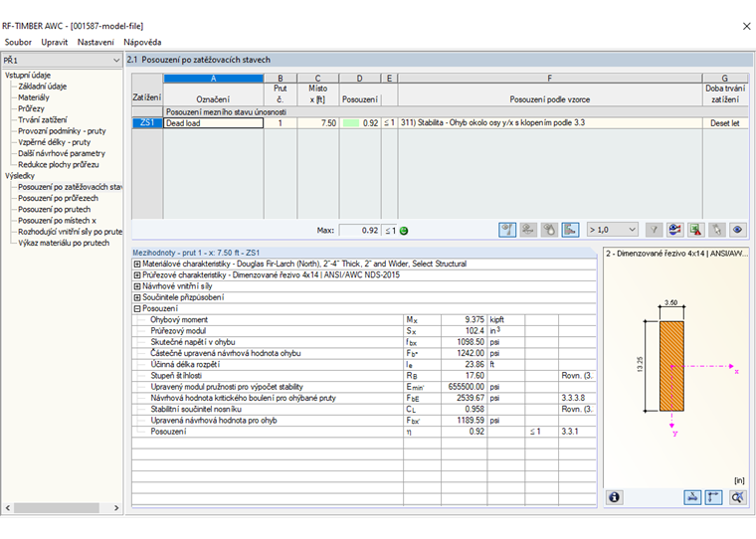The height and width of the screenshot is (539, 756).
Task: Click column F header
Action: [550, 79]
